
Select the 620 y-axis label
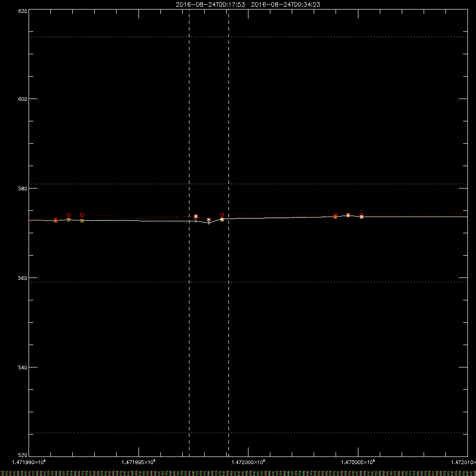[x=23, y=11]
